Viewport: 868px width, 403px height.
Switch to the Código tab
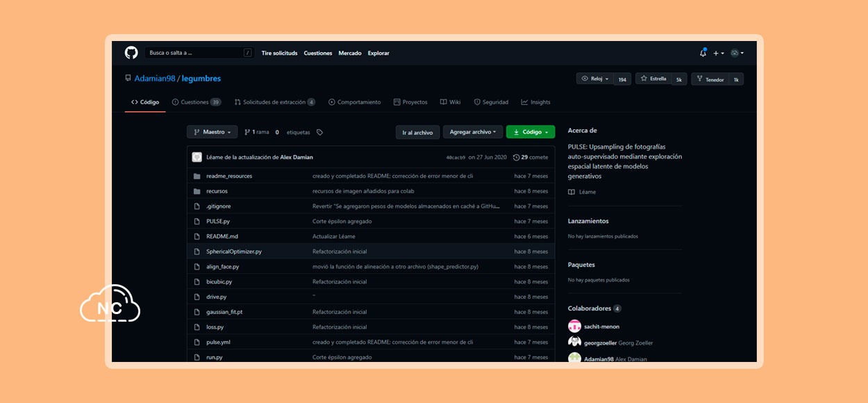pos(145,102)
